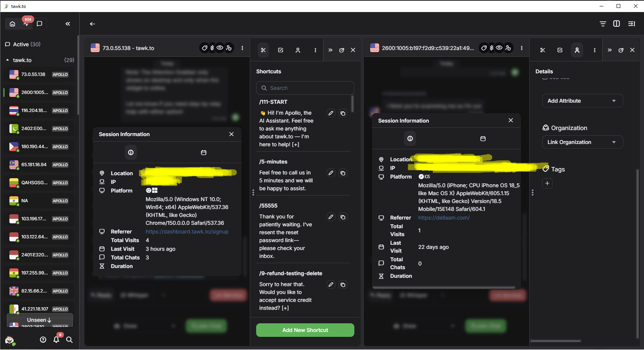Edit the /5-minutes shortcut
Screen dimensions: 644x350
(x=331, y=173)
